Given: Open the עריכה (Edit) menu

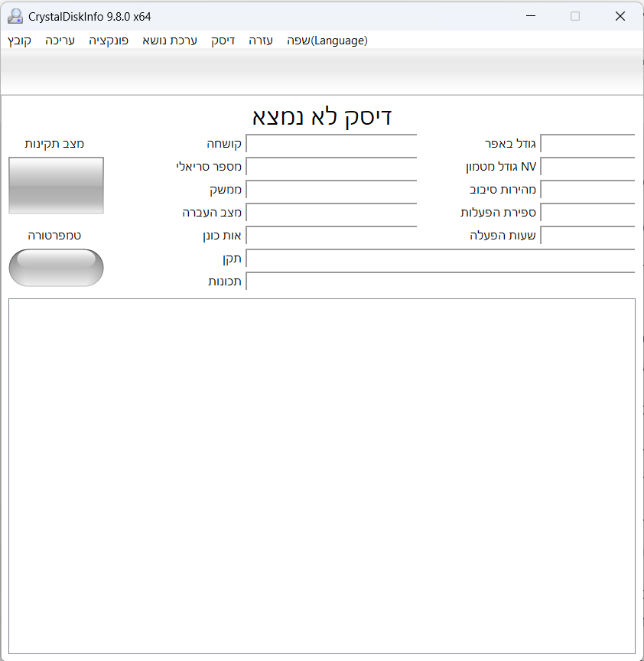Looking at the screenshot, I should pyautogui.click(x=59, y=41).
